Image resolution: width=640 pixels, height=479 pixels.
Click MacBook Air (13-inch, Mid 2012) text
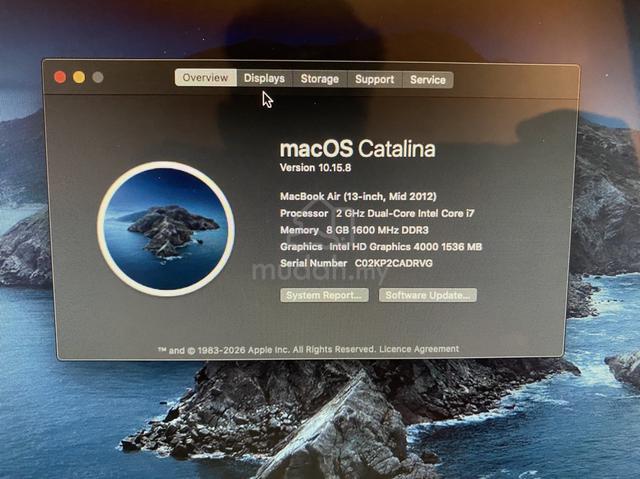[358, 197]
